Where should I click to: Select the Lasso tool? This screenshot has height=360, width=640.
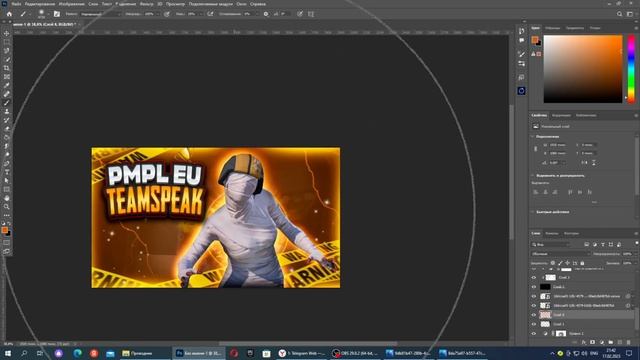pos(7,51)
